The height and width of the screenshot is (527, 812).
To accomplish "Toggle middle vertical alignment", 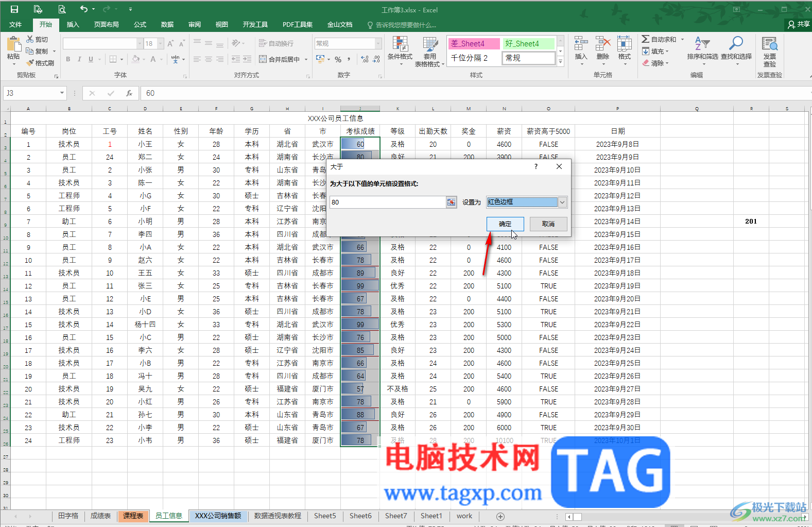I will click(209, 43).
